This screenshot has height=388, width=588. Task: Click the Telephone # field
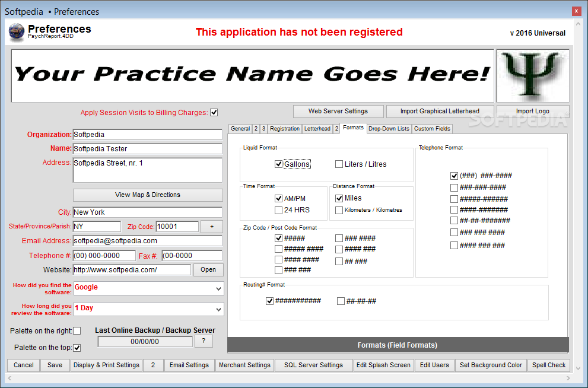pyautogui.click(x=104, y=256)
